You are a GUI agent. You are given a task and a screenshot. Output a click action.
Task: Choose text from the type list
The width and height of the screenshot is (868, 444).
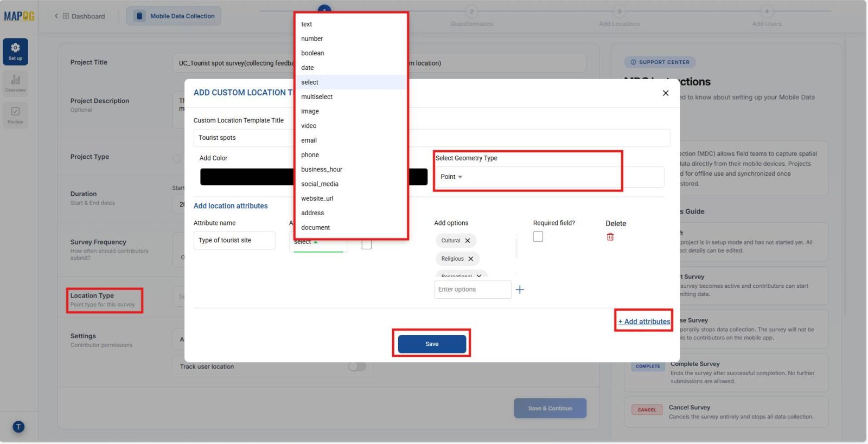pos(352,24)
